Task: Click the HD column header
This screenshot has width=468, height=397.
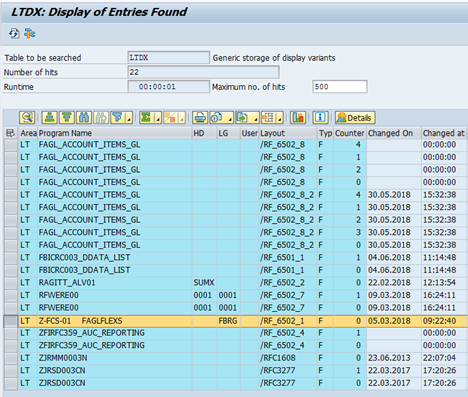Action: (x=204, y=133)
